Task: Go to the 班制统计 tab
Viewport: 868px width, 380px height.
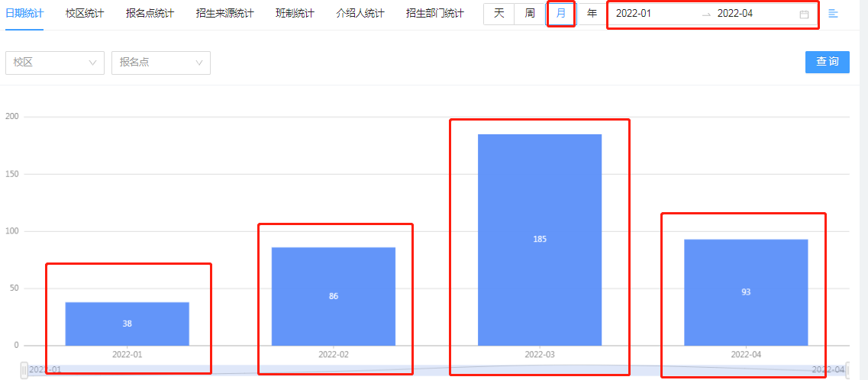Action: pos(295,13)
